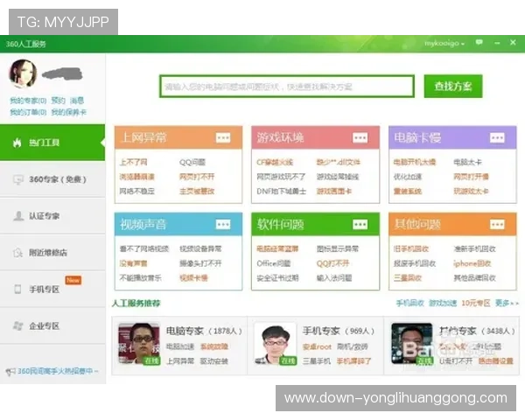This screenshot has height=420, width=525.
Task: Expand the mykooigo account dropdown
Action: pos(444,43)
